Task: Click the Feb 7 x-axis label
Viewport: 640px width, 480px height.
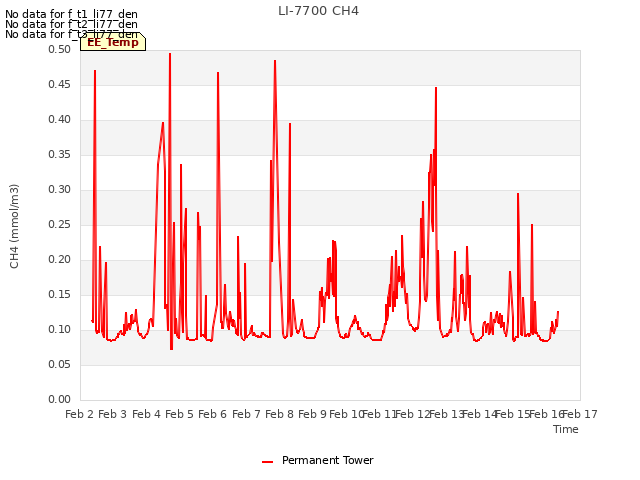Action: click(x=246, y=414)
